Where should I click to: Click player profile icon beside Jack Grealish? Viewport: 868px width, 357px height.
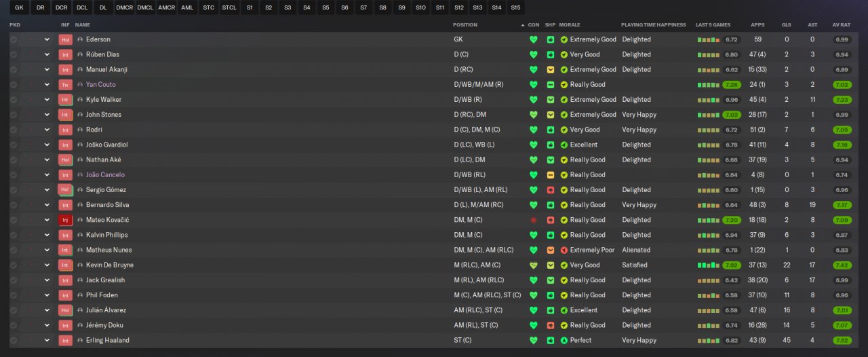[x=80, y=280]
